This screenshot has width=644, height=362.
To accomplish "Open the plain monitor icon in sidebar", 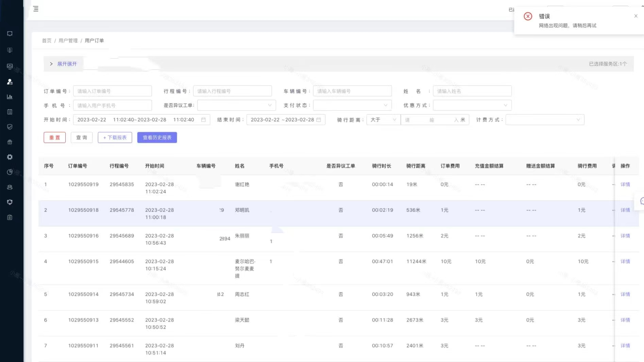I will click(10, 34).
